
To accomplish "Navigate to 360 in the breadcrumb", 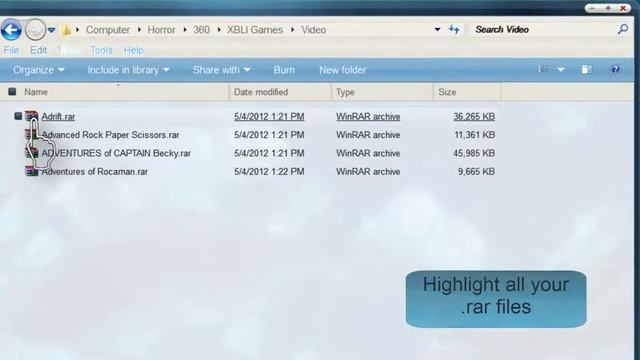I will coord(201,30).
